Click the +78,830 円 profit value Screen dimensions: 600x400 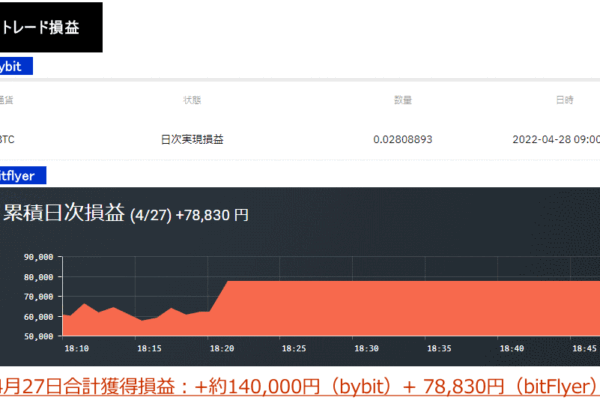pyautogui.click(x=212, y=214)
